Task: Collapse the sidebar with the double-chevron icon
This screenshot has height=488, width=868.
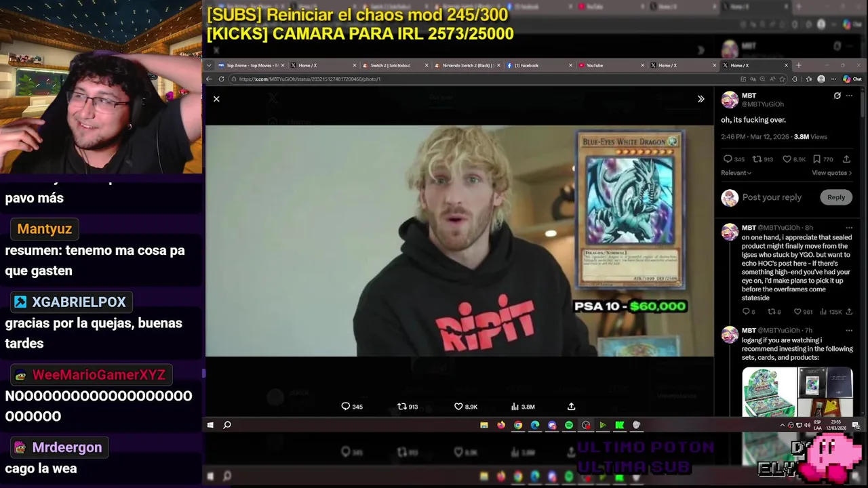Action: pos(701,99)
